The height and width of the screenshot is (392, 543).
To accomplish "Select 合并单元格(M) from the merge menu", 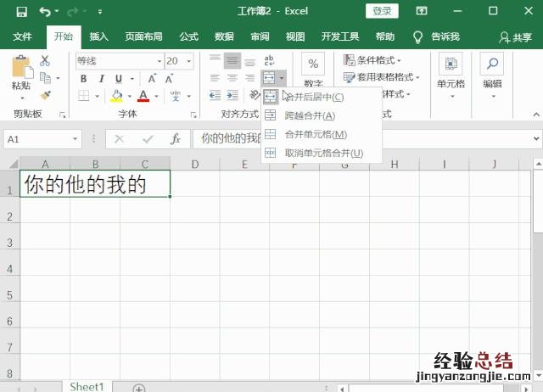I will coord(315,134).
